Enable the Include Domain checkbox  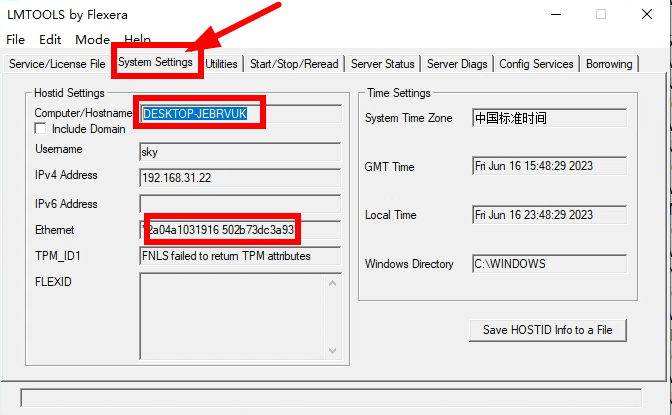tap(40, 129)
